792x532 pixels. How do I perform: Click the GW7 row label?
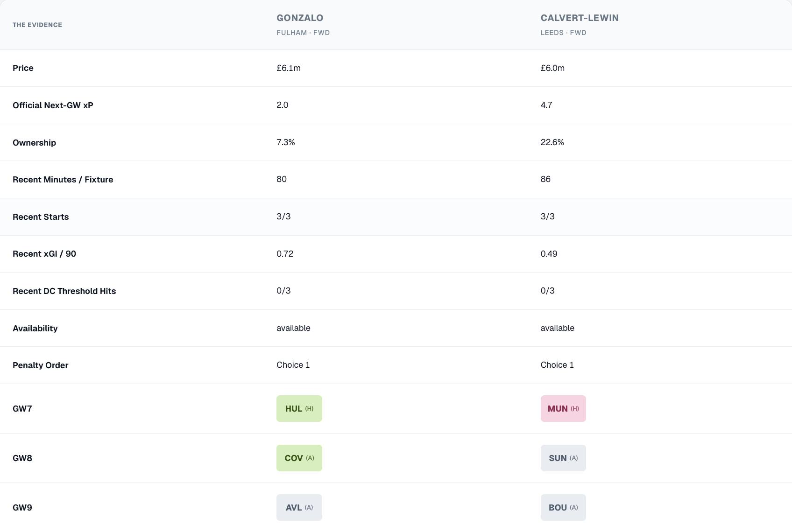click(22, 409)
